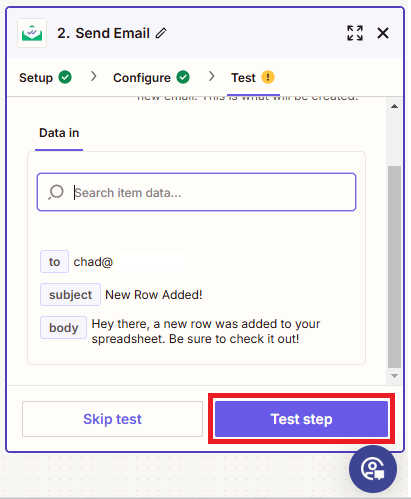The height and width of the screenshot is (499, 411).
Task: Focus the Search item data field
Action: (196, 192)
